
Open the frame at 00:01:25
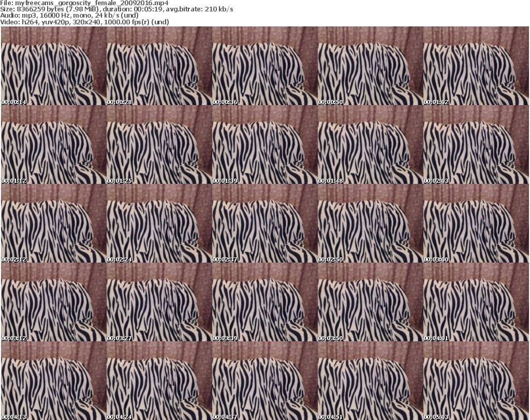coord(159,144)
